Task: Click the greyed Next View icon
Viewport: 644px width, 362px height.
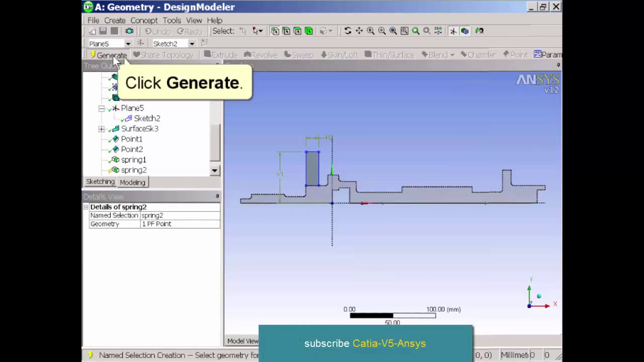Action: tap(427, 31)
